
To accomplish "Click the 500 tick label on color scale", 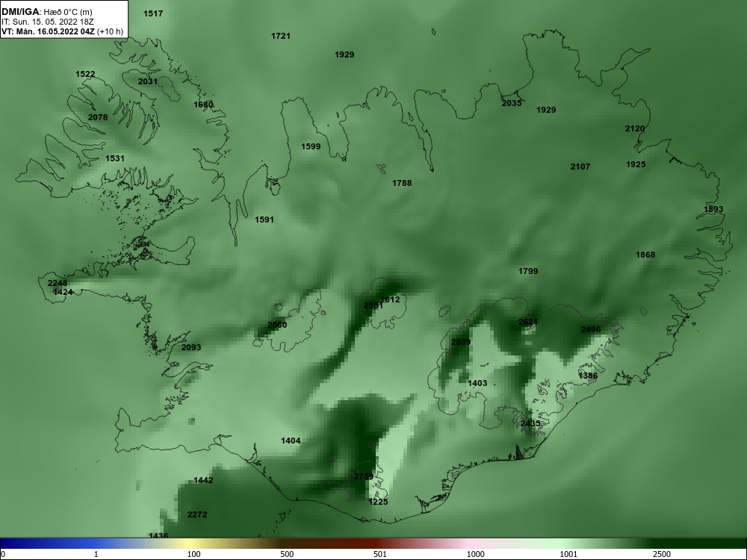I will pos(287,554).
